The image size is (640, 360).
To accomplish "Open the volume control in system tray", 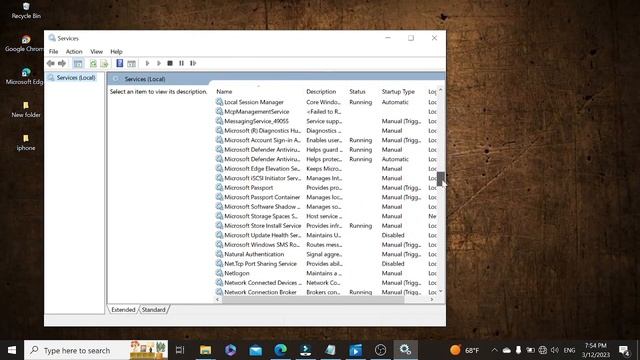I will pos(554,350).
